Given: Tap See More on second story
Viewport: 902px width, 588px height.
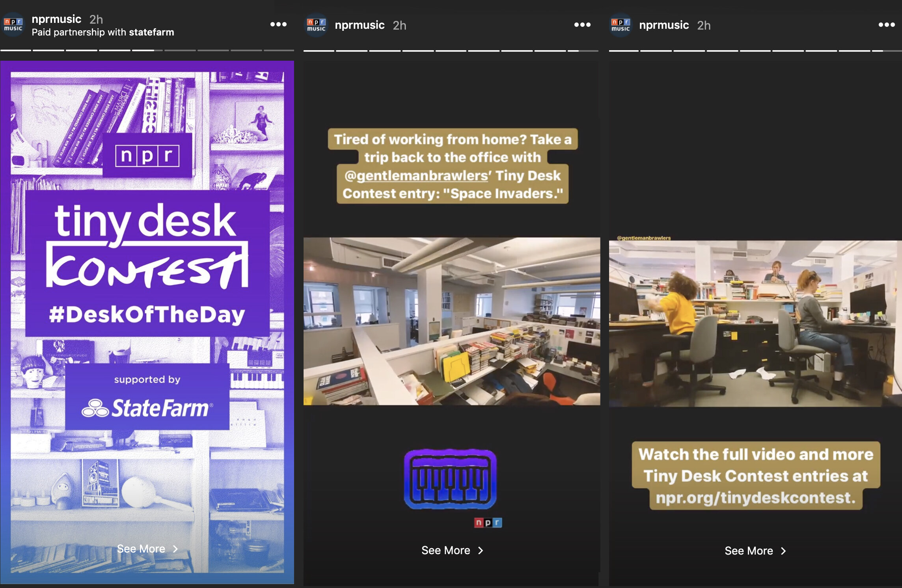Looking at the screenshot, I should click(445, 550).
